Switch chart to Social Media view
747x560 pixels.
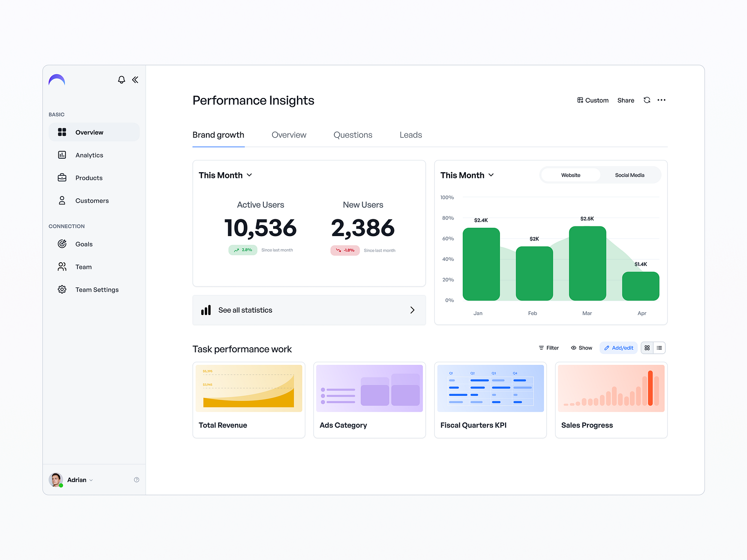[629, 175]
